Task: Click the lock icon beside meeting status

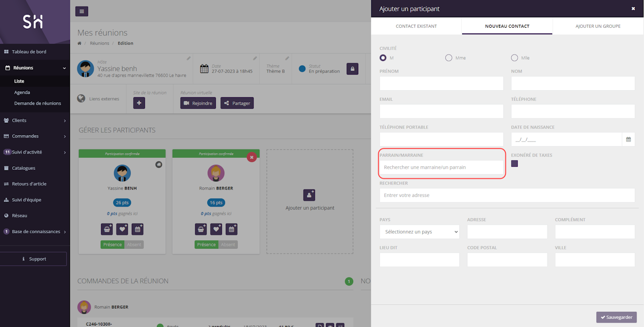Action: point(352,69)
